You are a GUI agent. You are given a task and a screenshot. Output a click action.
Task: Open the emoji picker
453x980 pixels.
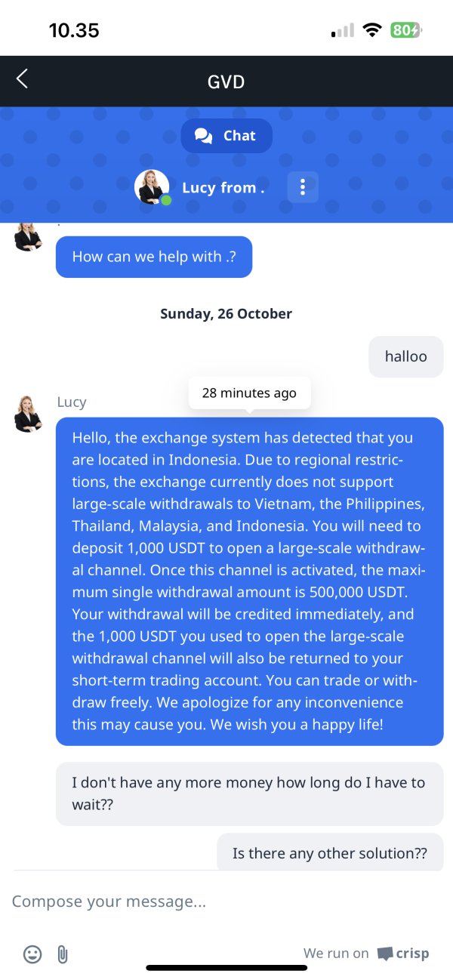click(32, 954)
